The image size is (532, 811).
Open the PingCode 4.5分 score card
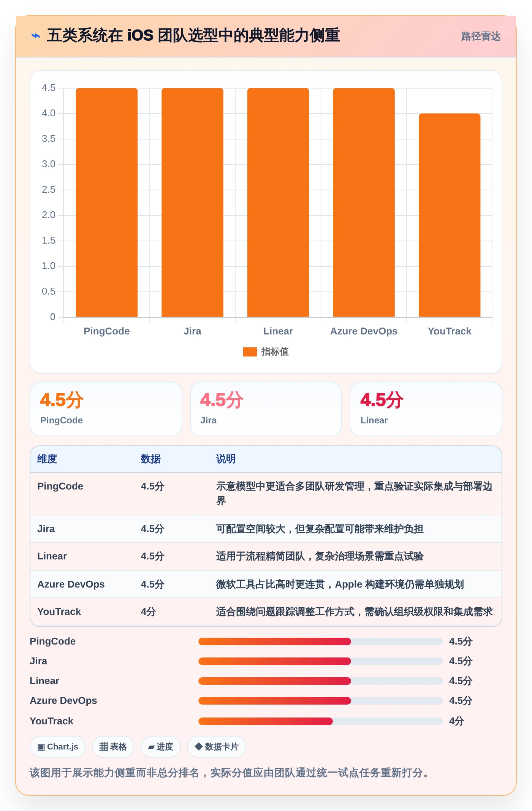pos(106,409)
